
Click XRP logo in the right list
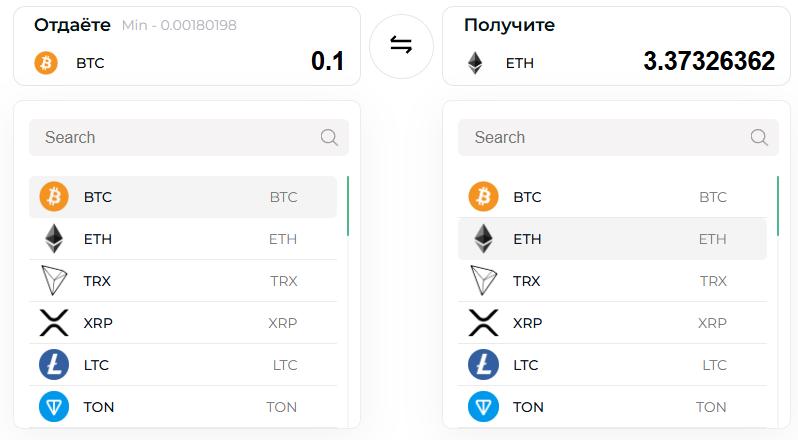(x=482, y=323)
